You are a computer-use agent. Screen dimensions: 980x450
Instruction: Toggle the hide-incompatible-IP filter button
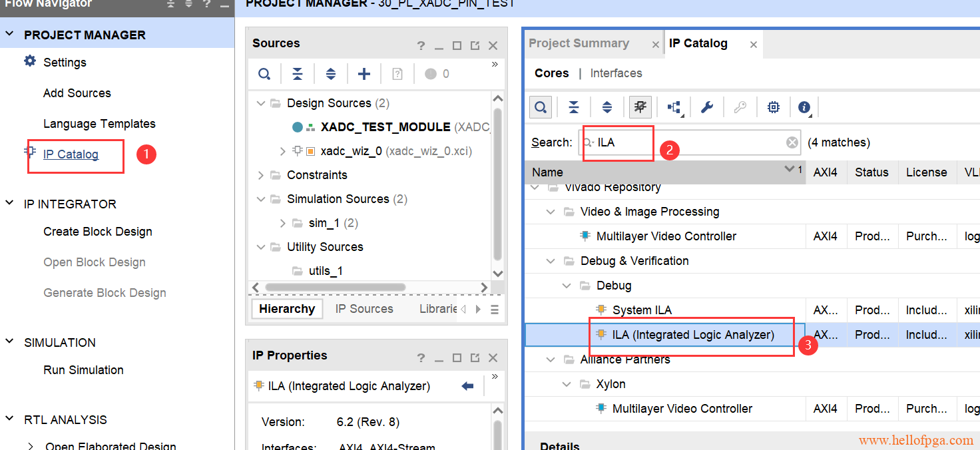640,107
